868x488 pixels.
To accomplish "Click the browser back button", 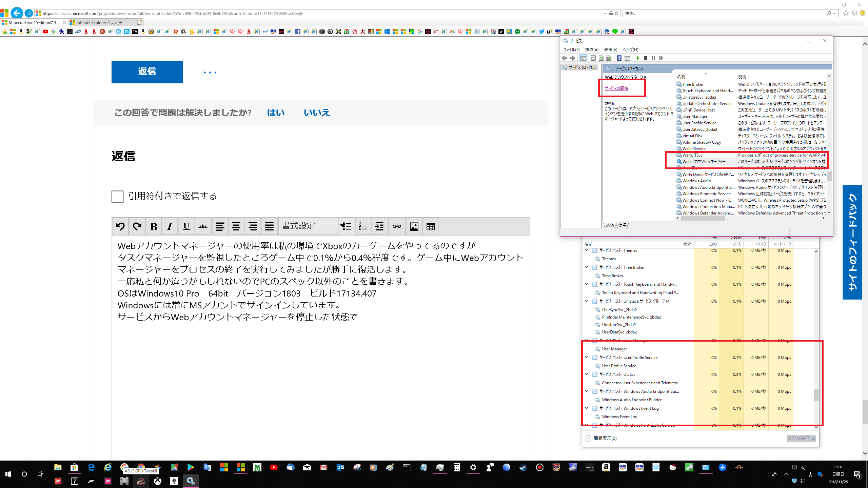I will (x=17, y=13).
